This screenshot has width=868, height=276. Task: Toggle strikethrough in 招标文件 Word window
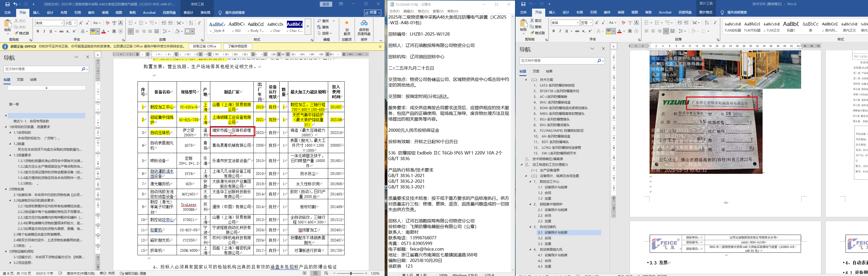point(61,31)
